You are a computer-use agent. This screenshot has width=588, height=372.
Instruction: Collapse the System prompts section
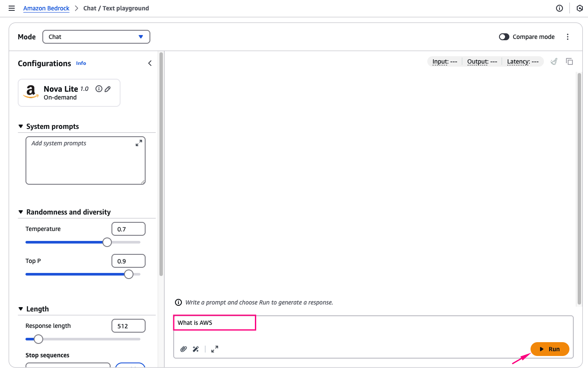pos(21,126)
